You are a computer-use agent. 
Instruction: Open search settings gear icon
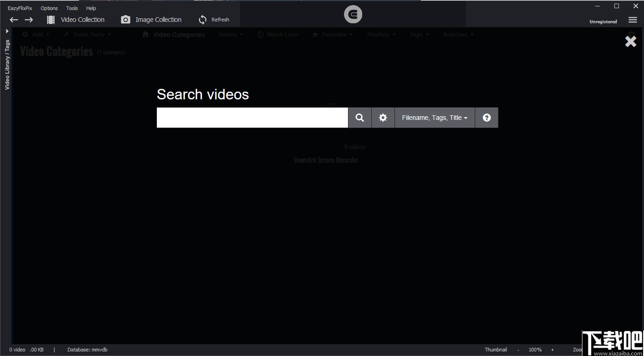[x=383, y=118]
